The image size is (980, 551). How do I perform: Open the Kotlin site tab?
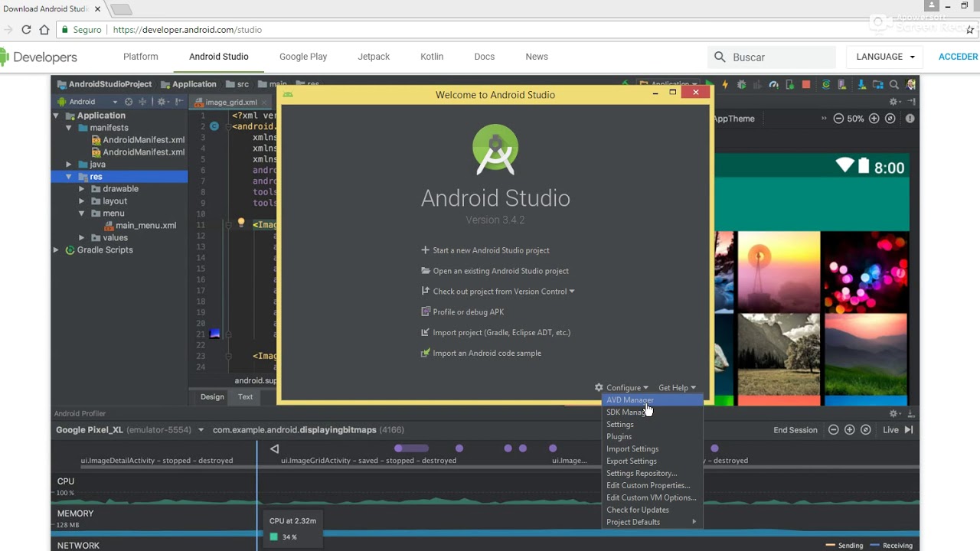432,57
